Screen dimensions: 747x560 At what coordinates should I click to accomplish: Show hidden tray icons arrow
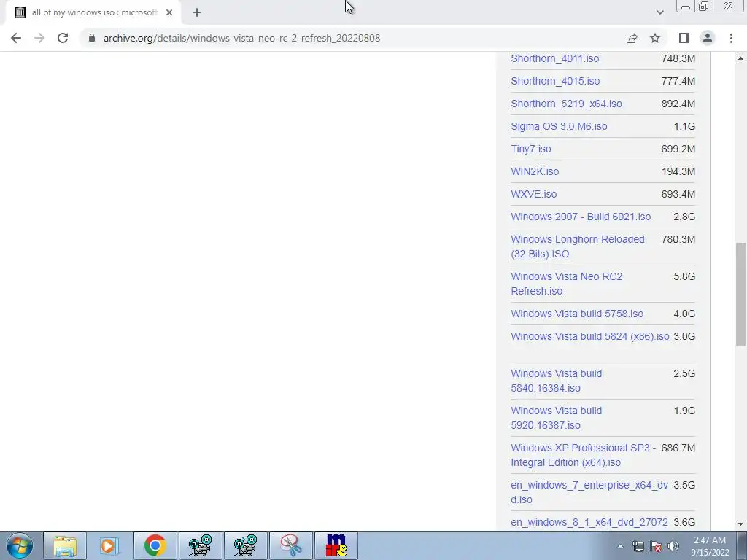[620, 546]
